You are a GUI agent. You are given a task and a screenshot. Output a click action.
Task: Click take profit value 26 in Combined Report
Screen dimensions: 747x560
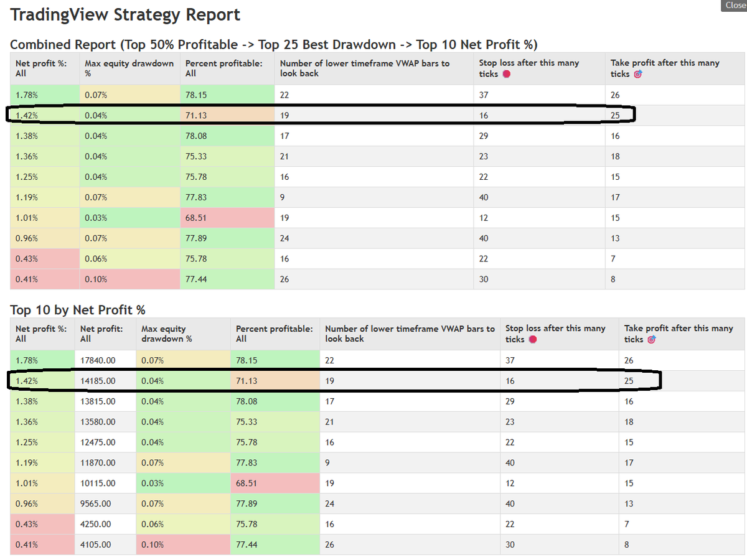(x=675, y=95)
